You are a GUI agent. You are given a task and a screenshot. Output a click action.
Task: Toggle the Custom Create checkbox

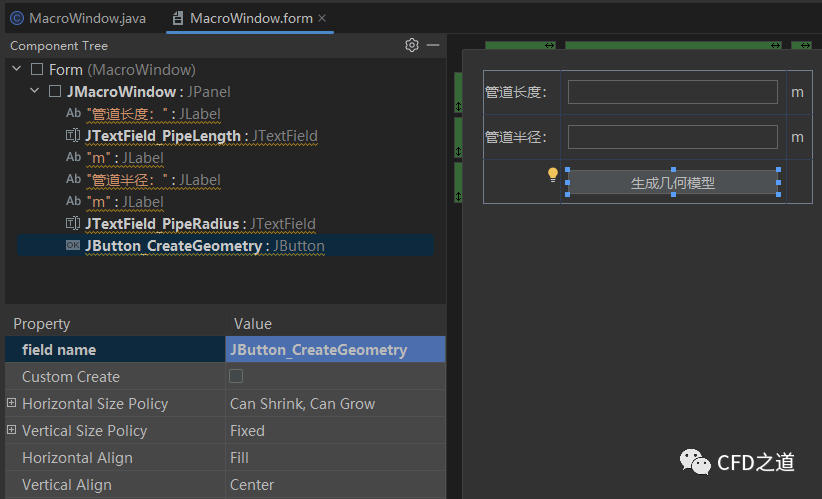pos(236,377)
